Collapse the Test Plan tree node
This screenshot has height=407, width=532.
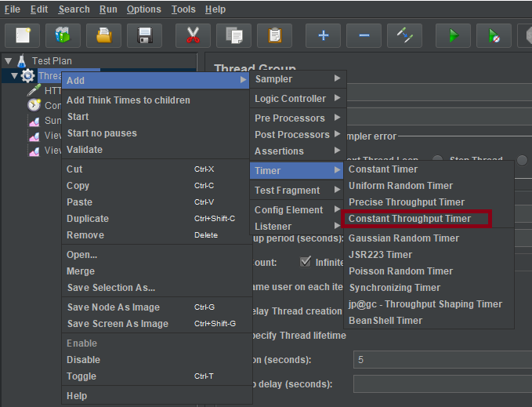(x=8, y=60)
